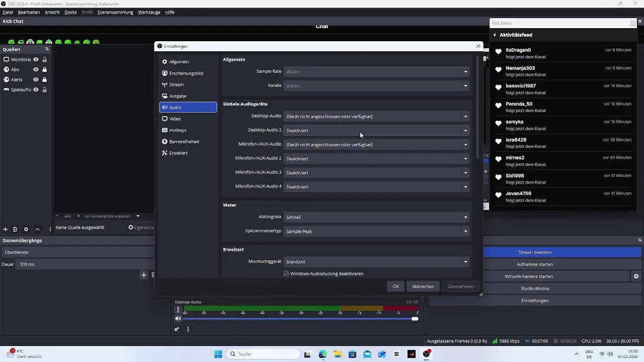Zoom out preview with minus icon
Image resolution: width=644 pixels, height=362 pixels.
[57, 216]
